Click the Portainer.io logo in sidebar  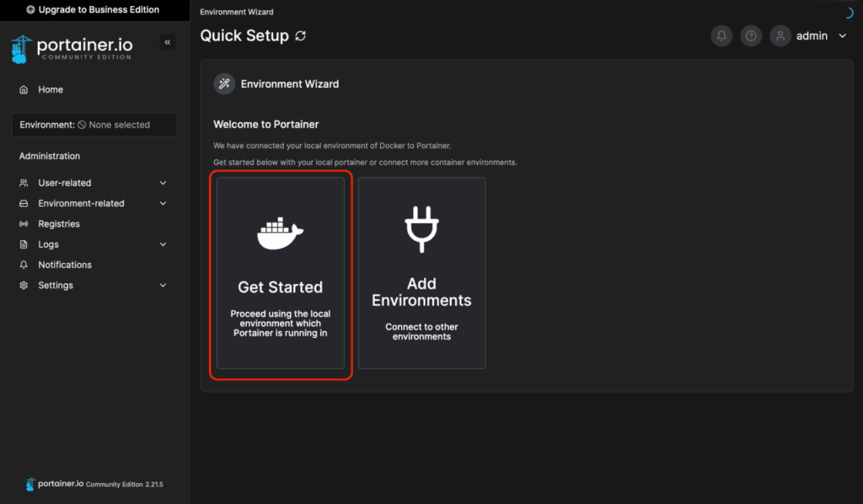72,48
